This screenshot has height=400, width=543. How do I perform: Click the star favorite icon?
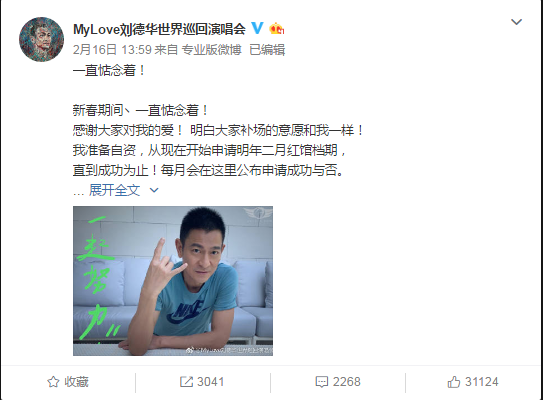[x=53, y=382]
